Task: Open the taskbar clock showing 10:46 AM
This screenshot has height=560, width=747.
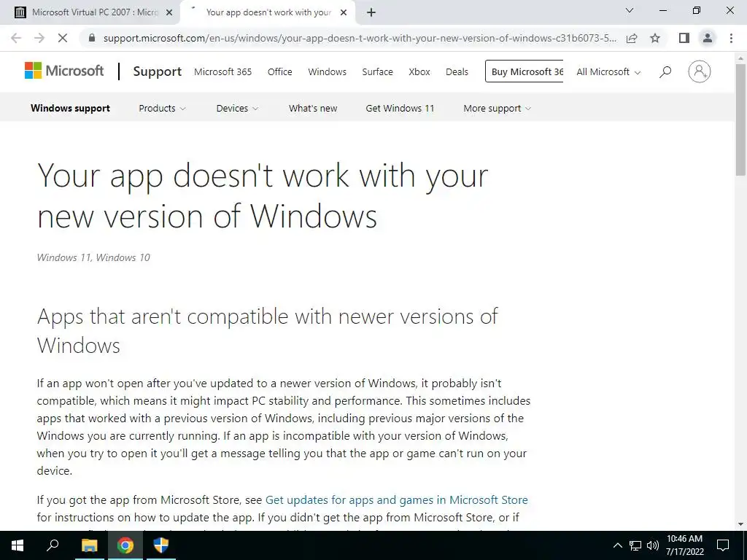Action: (x=684, y=545)
